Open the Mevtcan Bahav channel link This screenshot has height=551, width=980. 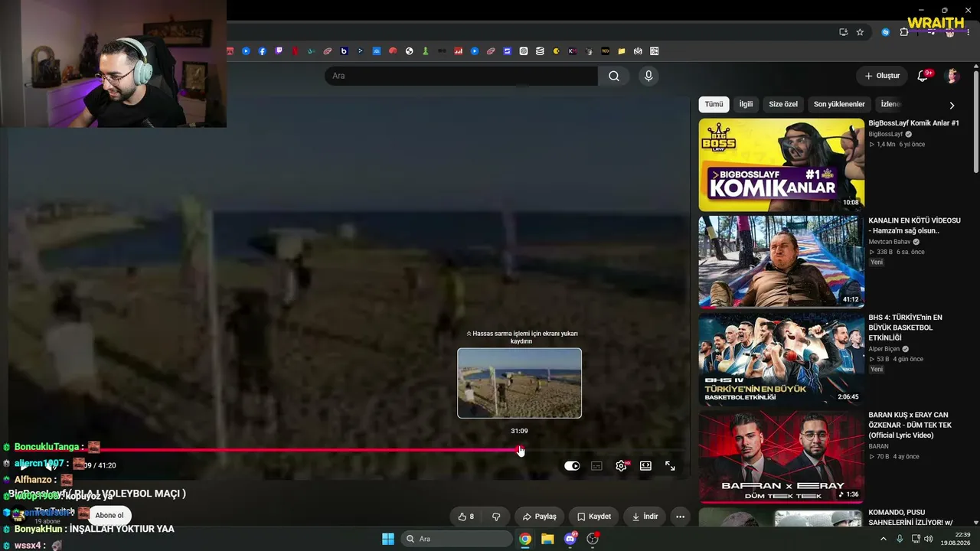click(890, 242)
